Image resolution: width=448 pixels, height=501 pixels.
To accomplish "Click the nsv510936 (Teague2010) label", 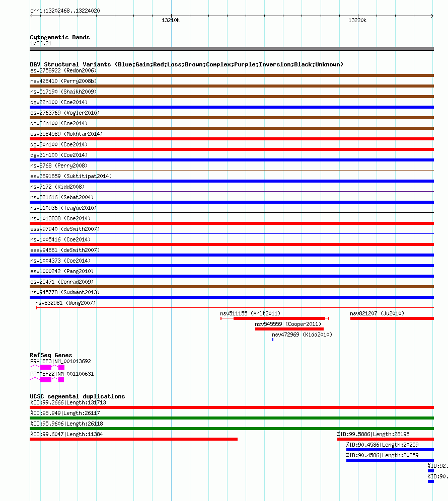I will 63,208.
